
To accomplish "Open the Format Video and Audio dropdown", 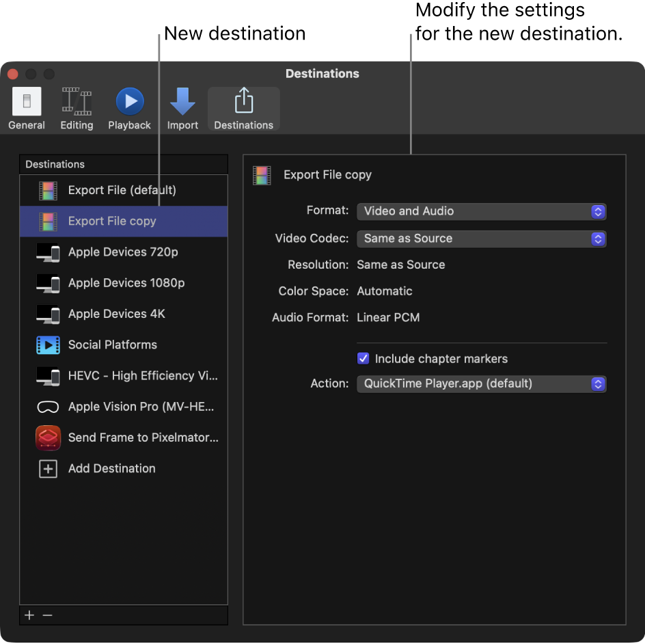I will pyautogui.click(x=481, y=211).
